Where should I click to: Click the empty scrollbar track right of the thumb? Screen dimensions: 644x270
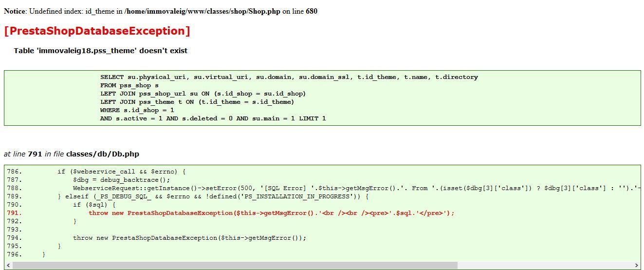click(545, 265)
